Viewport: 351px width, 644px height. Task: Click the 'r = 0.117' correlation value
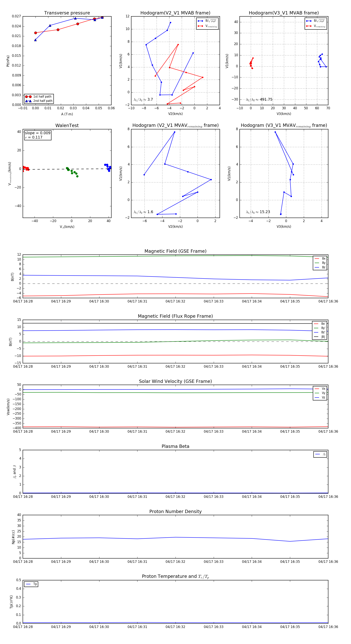pos(34,137)
